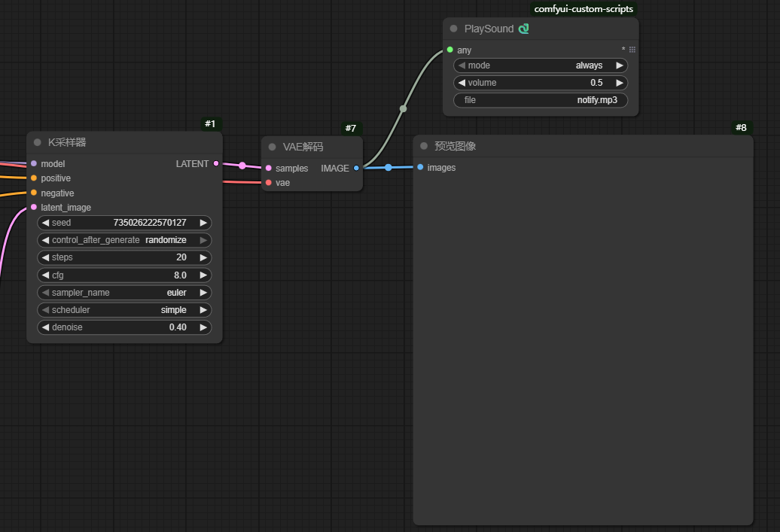Click the #8 badge above the preview node
Viewport: 780px width, 532px height.
(x=741, y=127)
